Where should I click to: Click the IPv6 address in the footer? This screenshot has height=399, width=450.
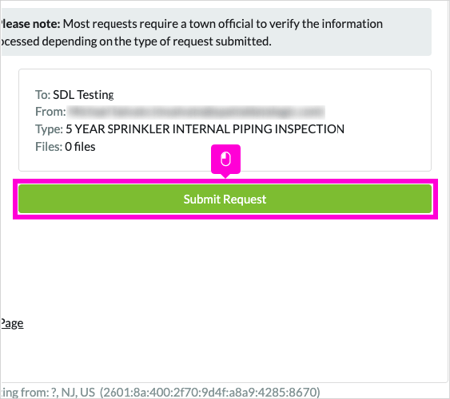(x=210, y=392)
